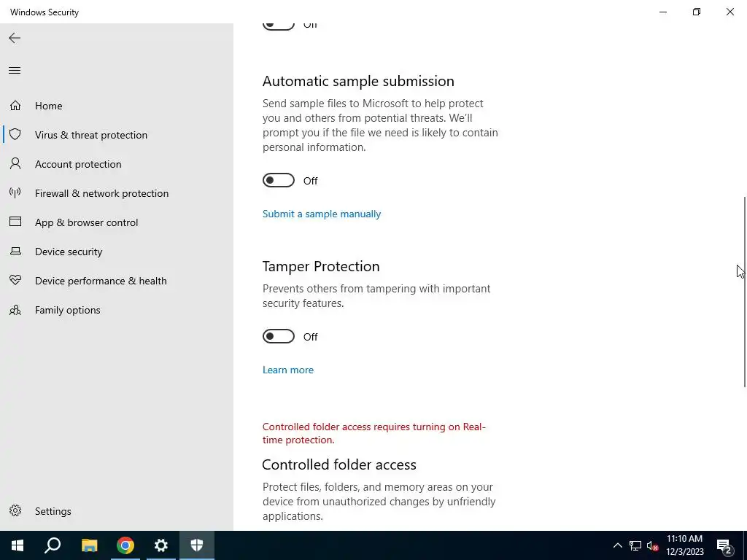The height and width of the screenshot is (560, 747).
Task: Open the Windows Start menu
Action: pos(18,545)
